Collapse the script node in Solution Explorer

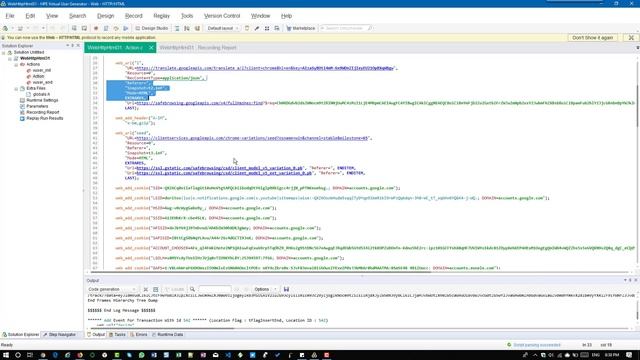coord(10,58)
